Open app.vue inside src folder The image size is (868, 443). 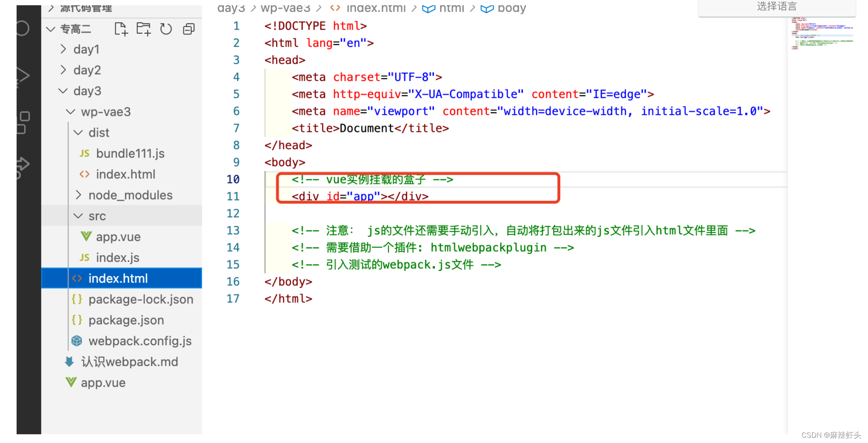point(118,237)
